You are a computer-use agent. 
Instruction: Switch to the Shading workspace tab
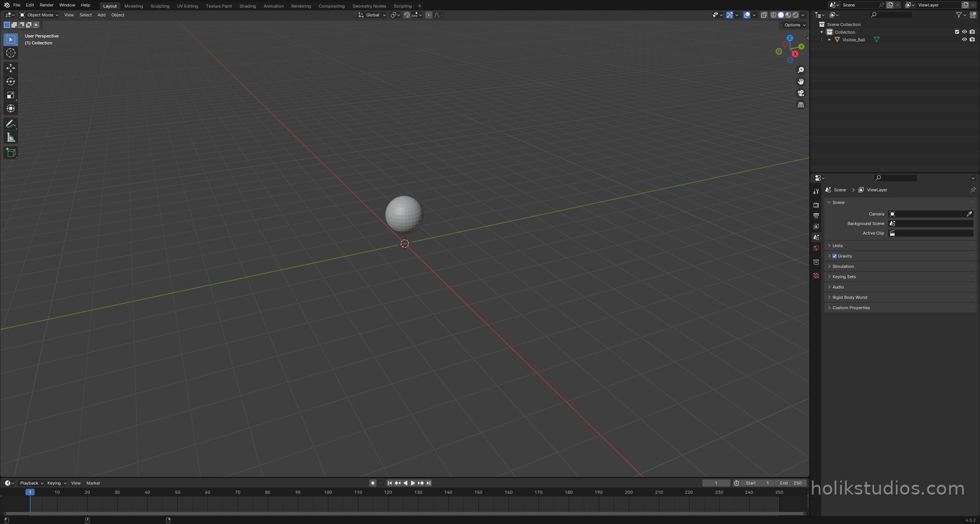tap(247, 6)
